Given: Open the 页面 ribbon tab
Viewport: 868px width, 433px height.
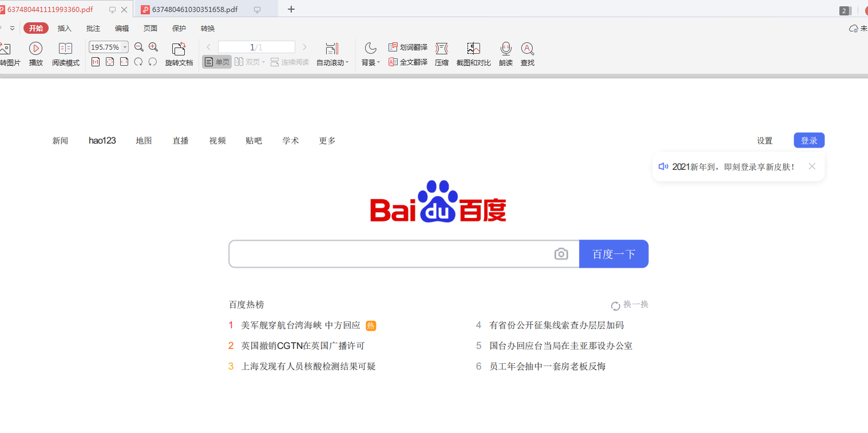Looking at the screenshot, I should click(x=150, y=28).
